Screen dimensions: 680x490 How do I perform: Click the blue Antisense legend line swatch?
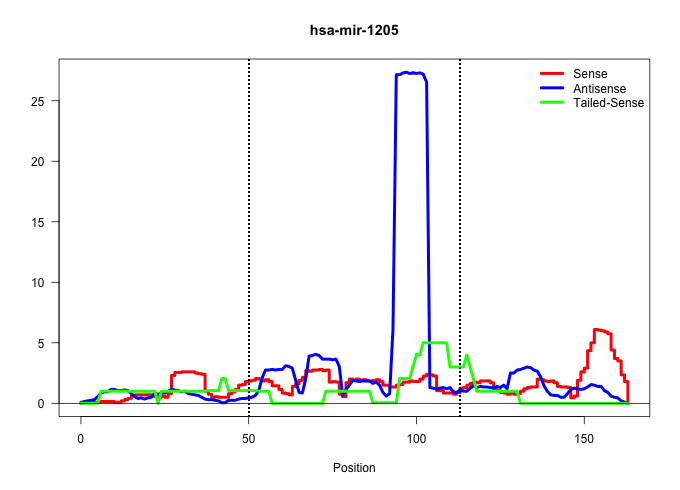tap(553, 88)
